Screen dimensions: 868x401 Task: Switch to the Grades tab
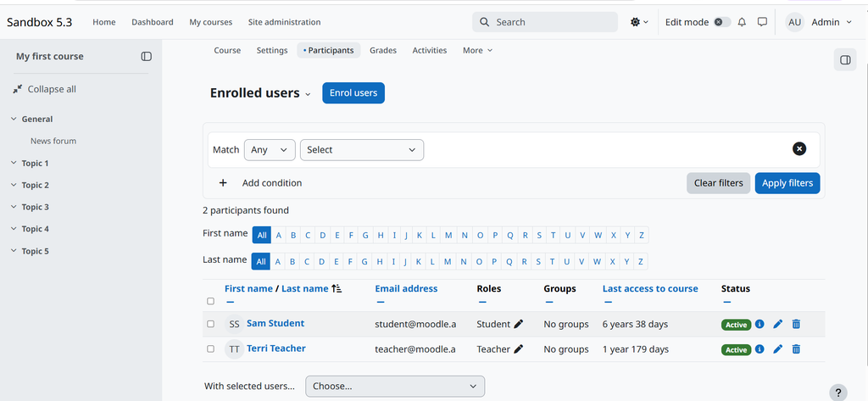tap(383, 50)
